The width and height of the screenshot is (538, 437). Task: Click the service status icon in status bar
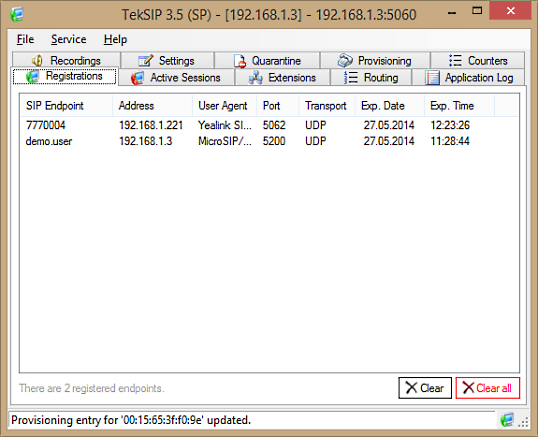point(507,420)
